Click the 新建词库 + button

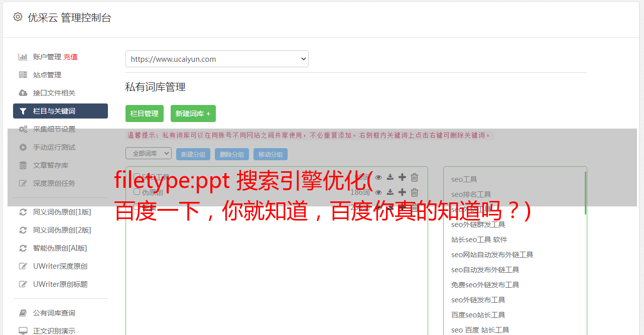(x=193, y=114)
